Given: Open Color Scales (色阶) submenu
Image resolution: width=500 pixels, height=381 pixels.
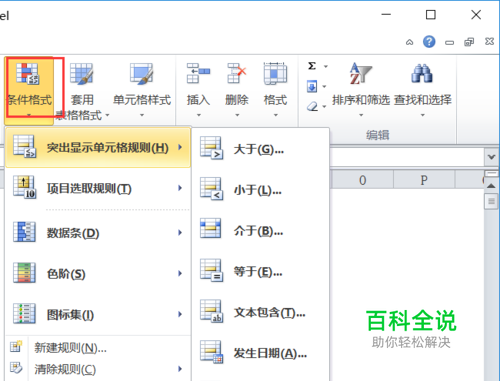Looking at the screenshot, I should point(98,273).
